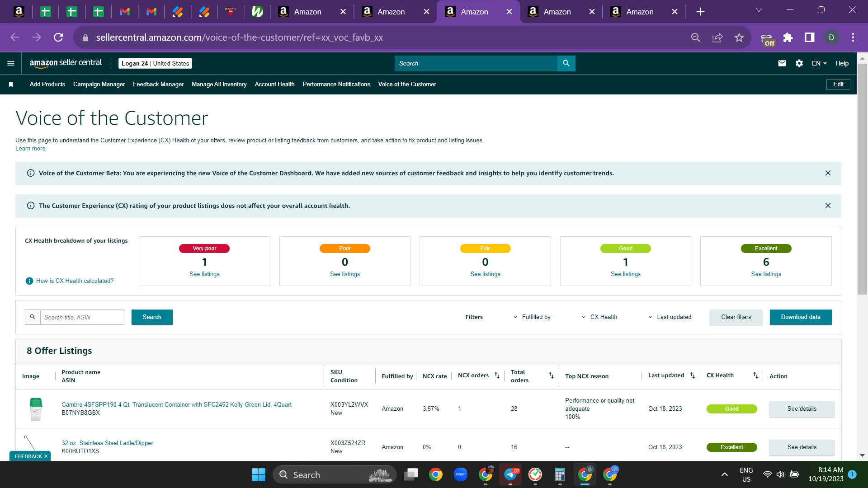The width and height of the screenshot is (868, 488).
Task: Open browser zoom magnifier icon
Action: tap(696, 38)
